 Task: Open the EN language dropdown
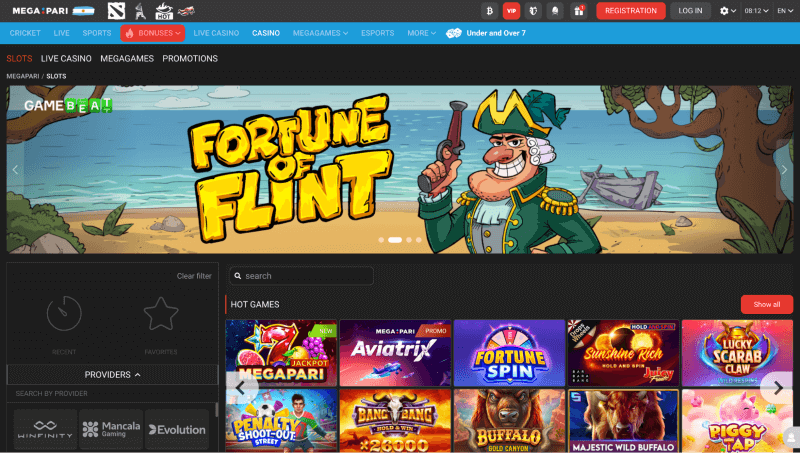click(785, 11)
